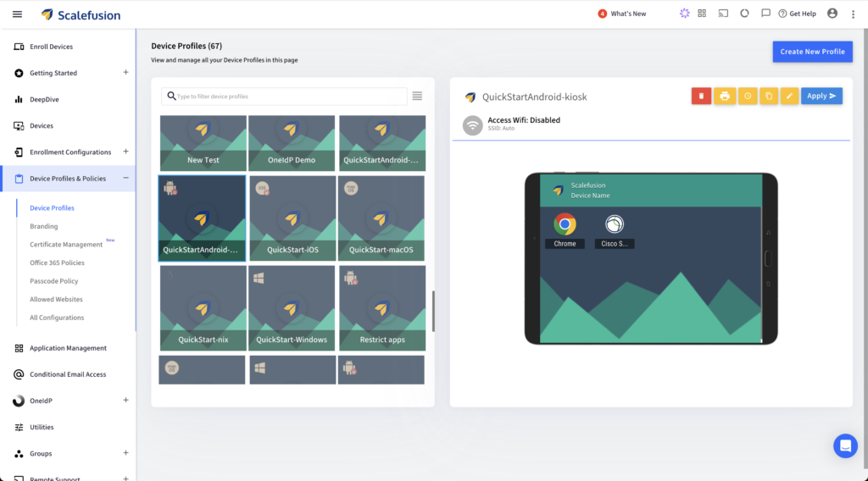Click the DeepDive bar chart icon
This screenshot has height=481, width=868.
coord(19,100)
